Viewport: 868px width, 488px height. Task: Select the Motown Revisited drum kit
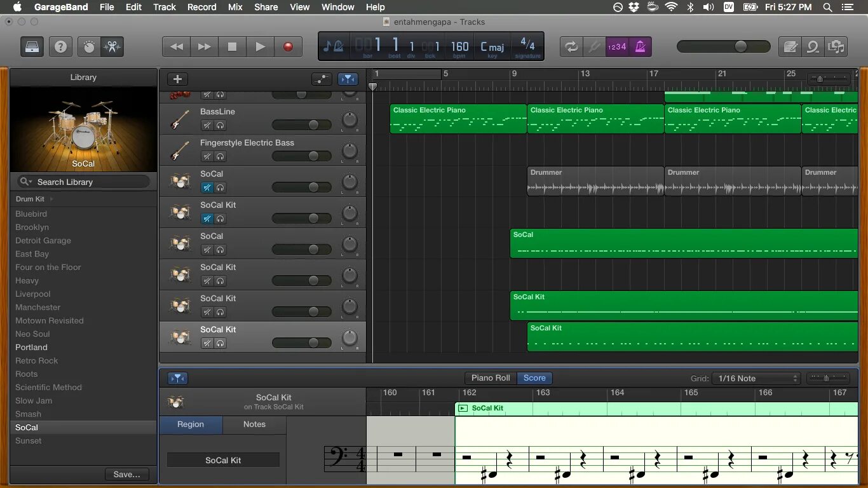tap(49, 320)
